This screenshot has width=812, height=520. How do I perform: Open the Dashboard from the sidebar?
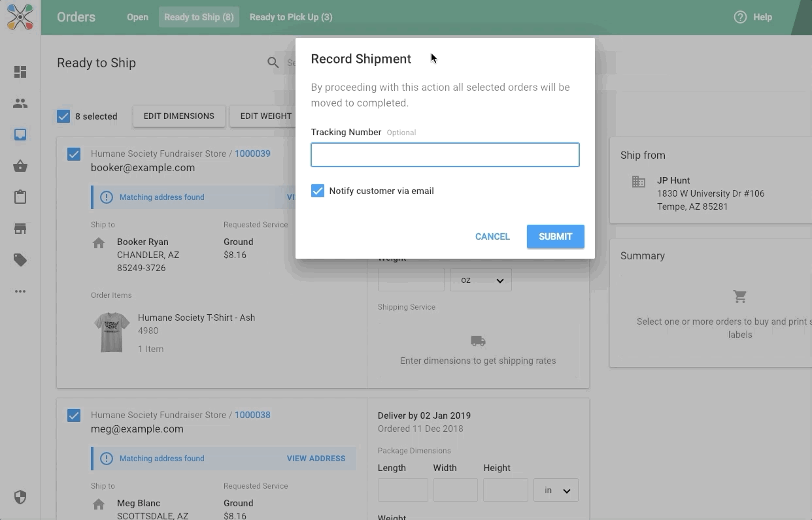(20, 72)
